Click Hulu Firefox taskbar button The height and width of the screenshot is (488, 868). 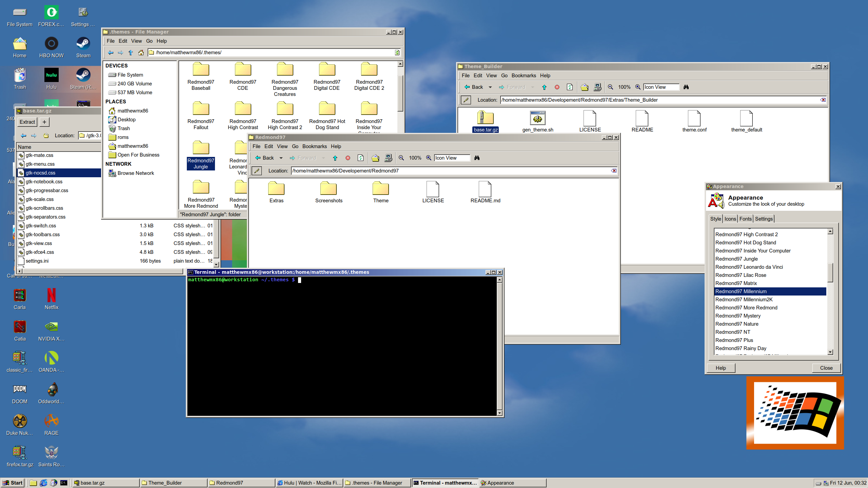click(309, 483)
